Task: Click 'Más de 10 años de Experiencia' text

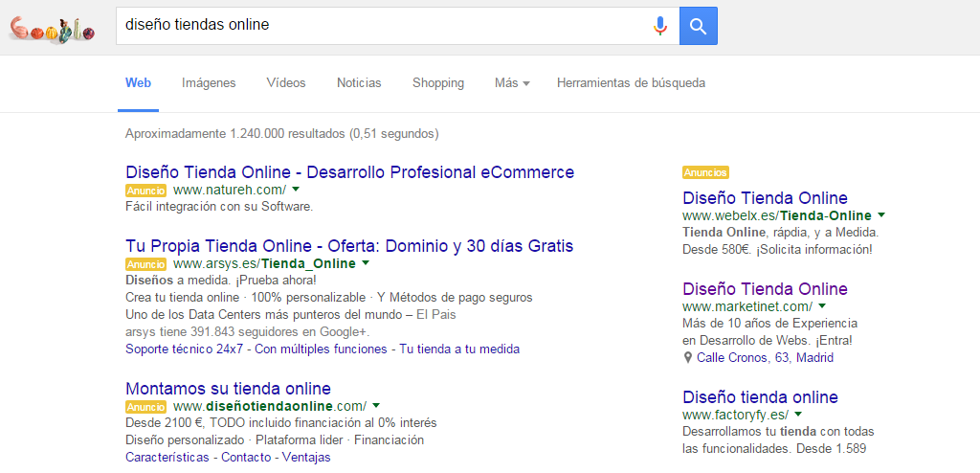Action: pos(770,324)
